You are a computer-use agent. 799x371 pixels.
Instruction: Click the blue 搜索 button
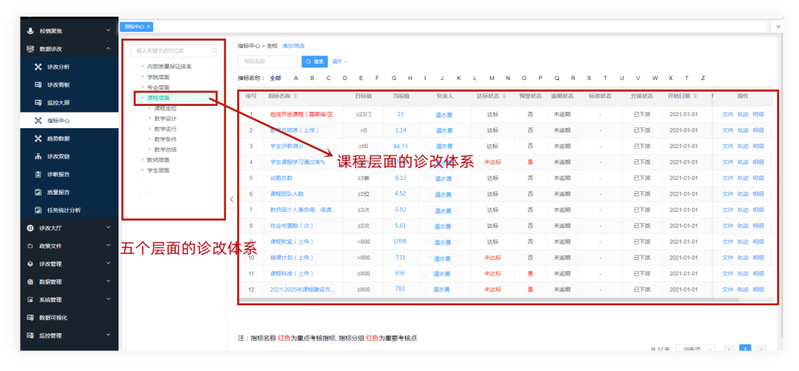click(314, 62)
